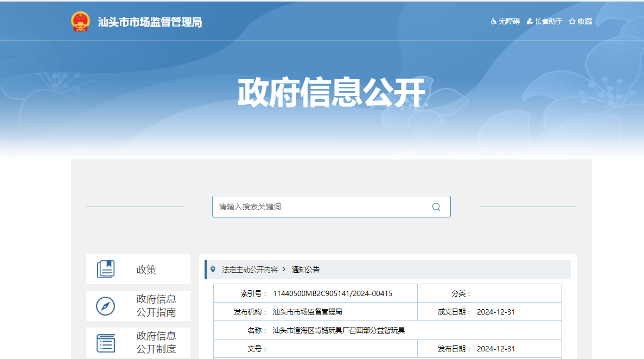Click the star icon beside 收藏
The width and height of the screenshot is (644, 359).
click(572, 22)
